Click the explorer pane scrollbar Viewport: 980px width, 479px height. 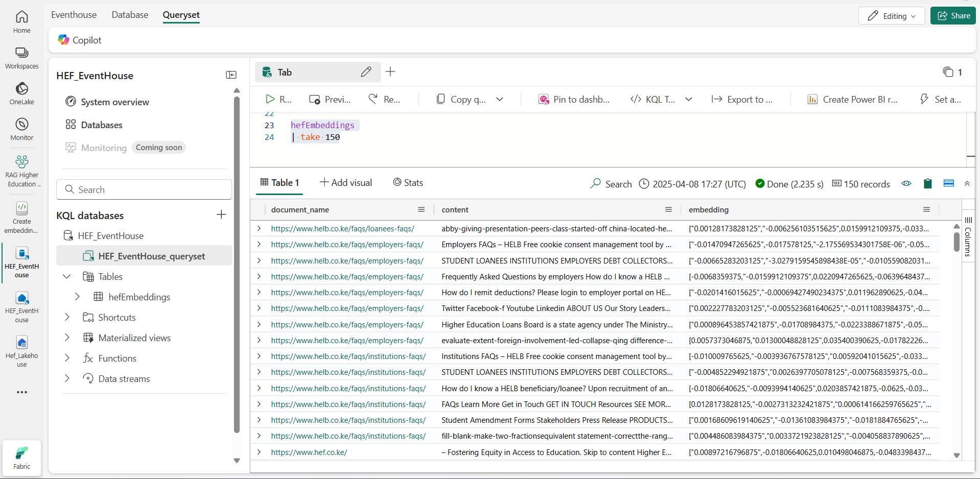click(x=237, y=266)
